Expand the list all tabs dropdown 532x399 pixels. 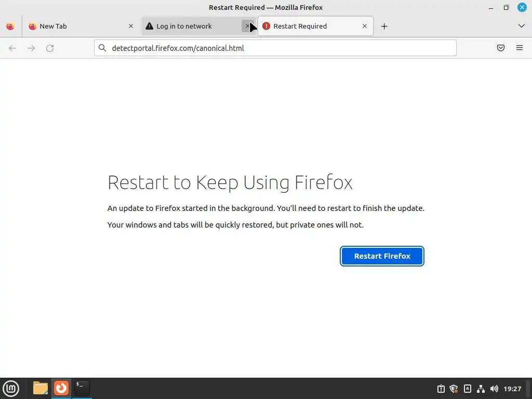tap(522, 26)
